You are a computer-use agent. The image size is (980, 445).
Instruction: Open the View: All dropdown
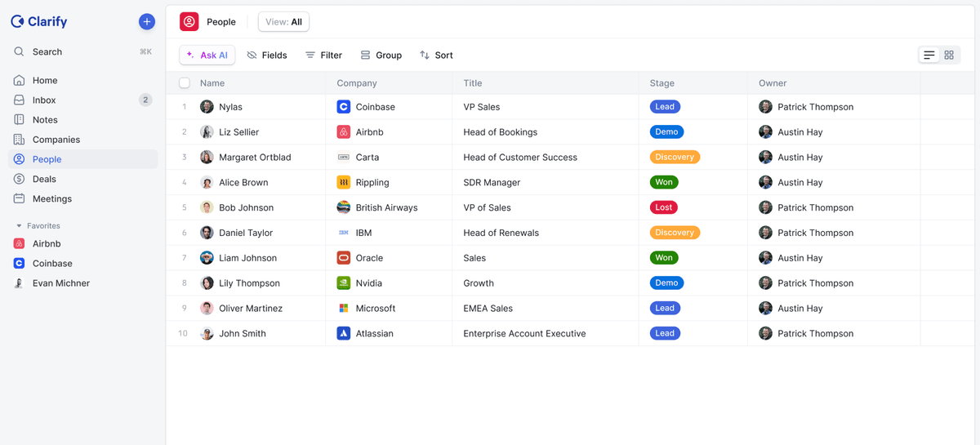[283, 22]
